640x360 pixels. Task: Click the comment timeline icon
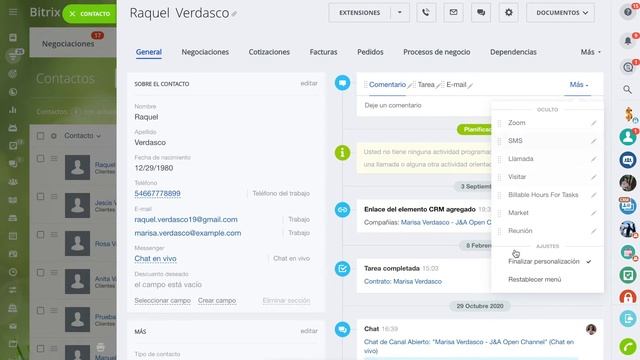(x=342, y=83)
